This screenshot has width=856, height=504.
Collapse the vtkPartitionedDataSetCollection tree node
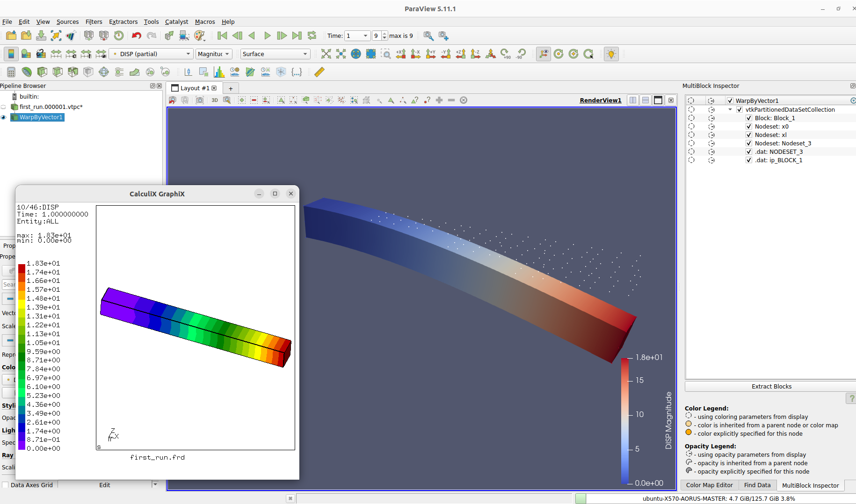tap(730, 109)
